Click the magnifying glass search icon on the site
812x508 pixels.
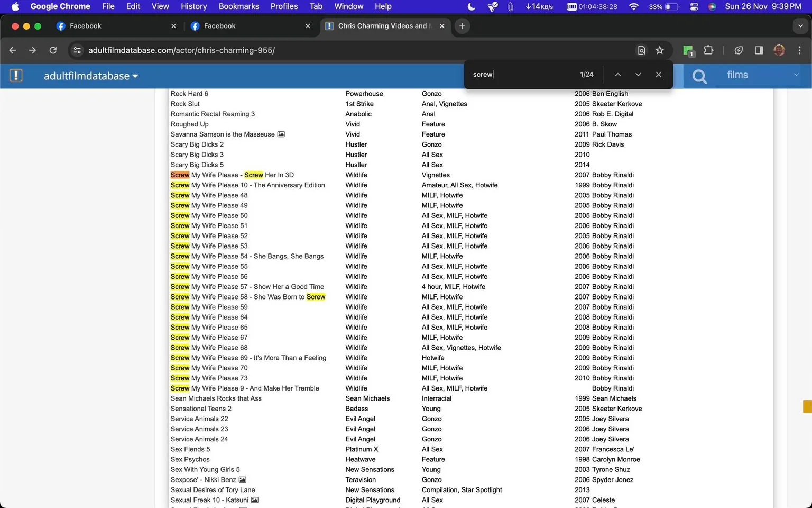pyautogui.click(x=699, y=76)
